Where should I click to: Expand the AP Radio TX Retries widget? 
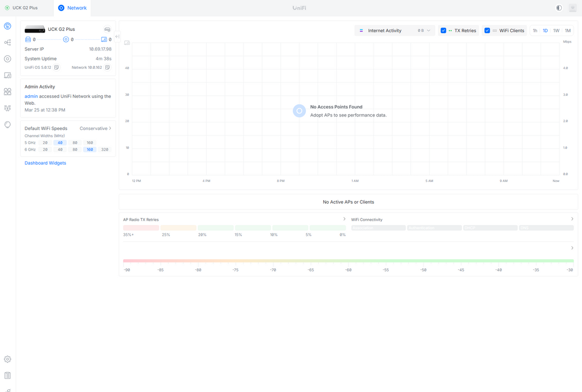point(344,219)
